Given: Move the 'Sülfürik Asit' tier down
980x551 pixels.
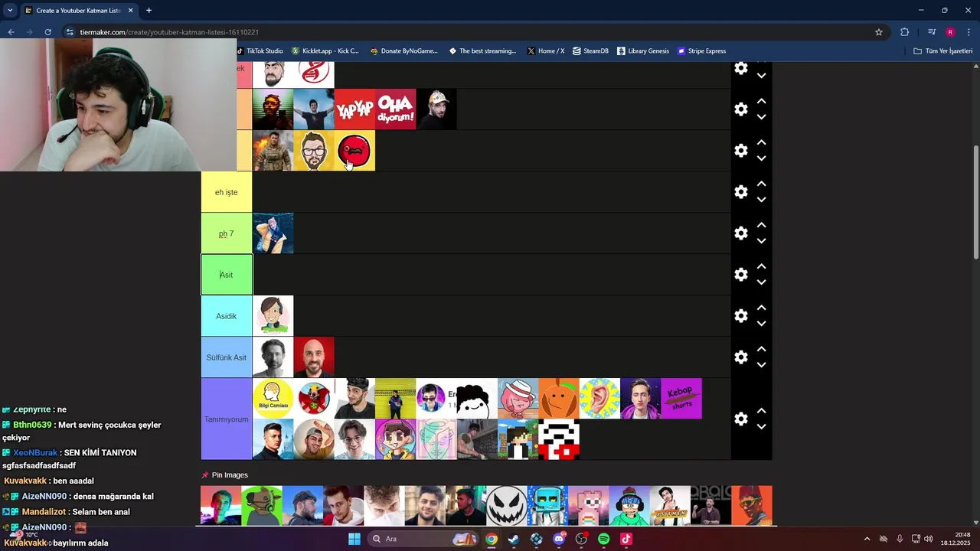Looking at the screenshot, I should click(x=761, y=365).
